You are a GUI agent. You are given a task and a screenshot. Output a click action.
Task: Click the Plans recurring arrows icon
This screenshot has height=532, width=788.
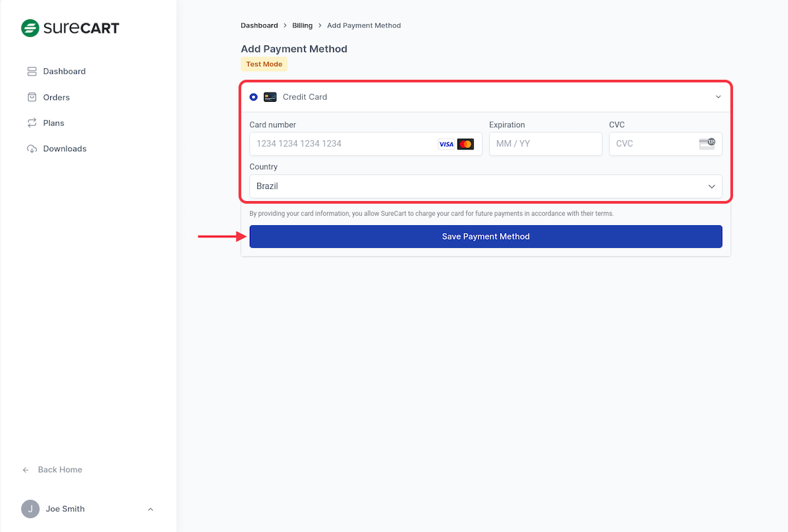pos(31,123)
